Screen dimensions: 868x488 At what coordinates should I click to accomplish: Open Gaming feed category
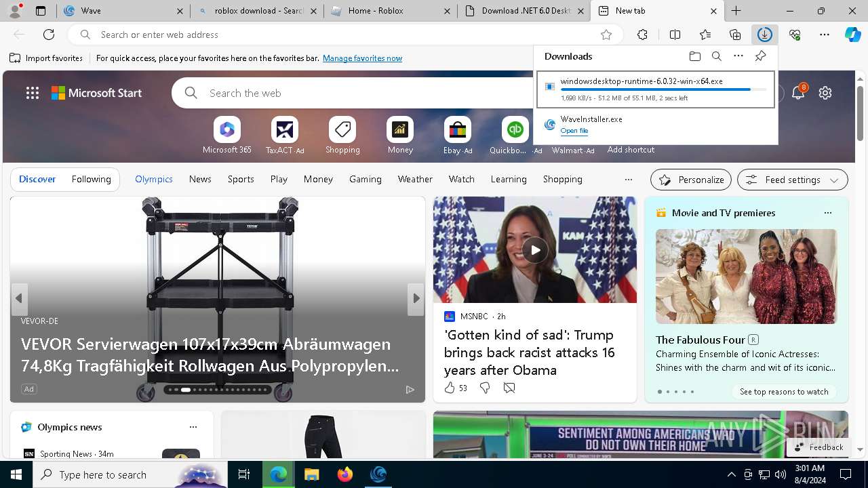[x=366, y=179]
